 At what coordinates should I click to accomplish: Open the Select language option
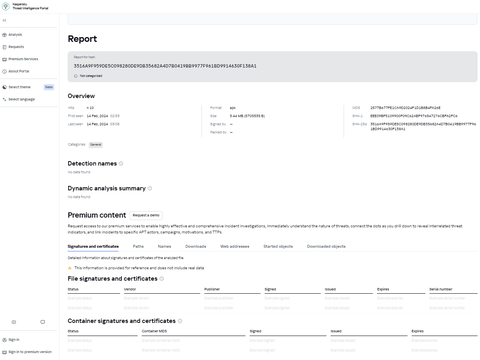click(19, 99)
